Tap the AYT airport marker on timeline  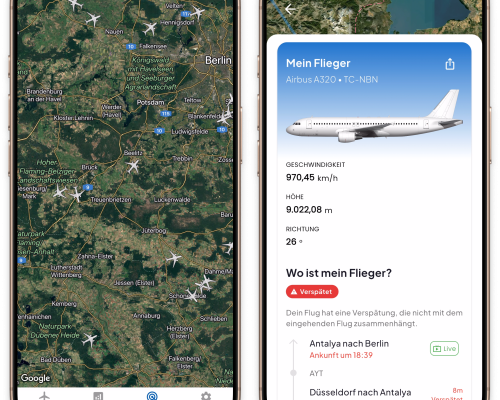tap(316, 373)
